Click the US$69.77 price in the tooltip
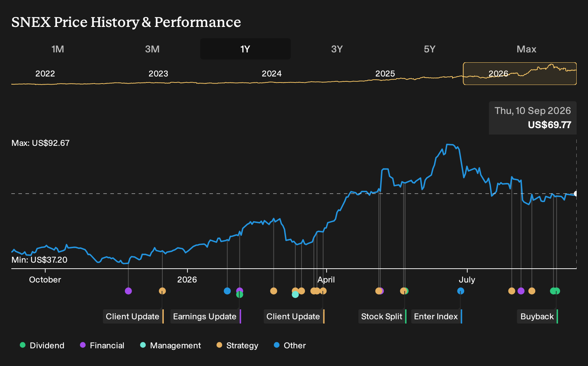The width and height of the screenshot is (588, 366). [x=549, y=125]
